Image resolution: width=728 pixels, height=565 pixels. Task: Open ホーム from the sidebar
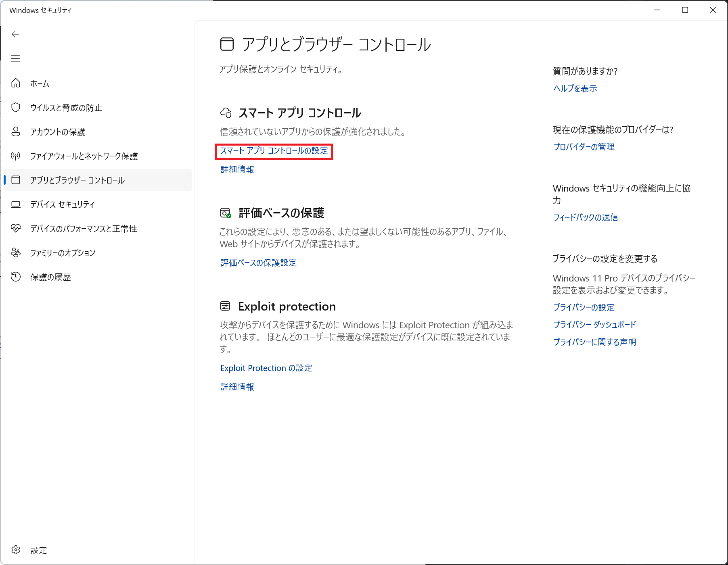click(x=39, y=83)
